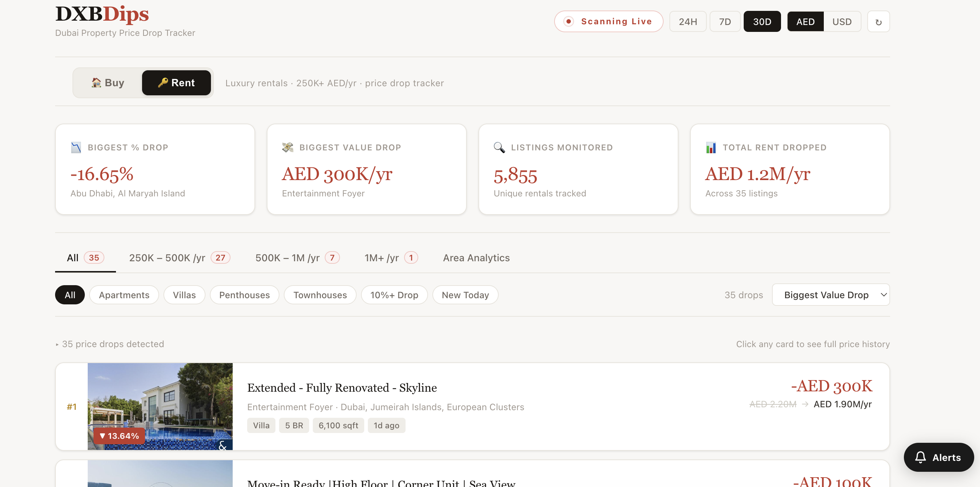Filter listings by Penthouses

[244, 295]
